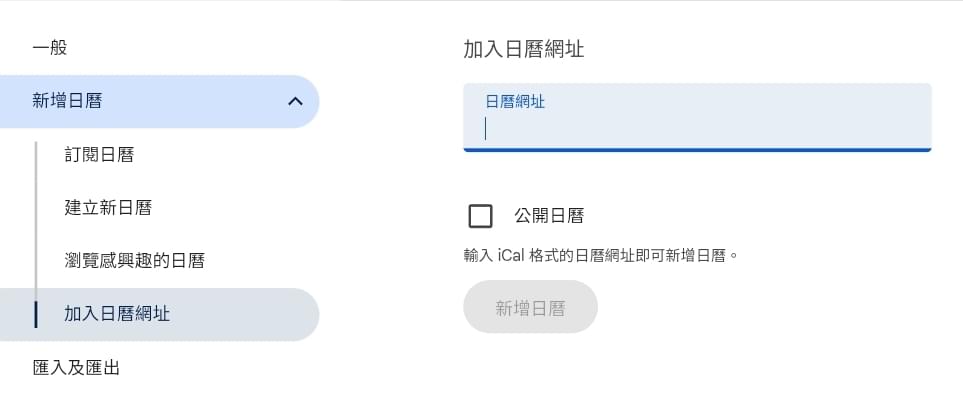Screen dimensions: 963x397
Task: Open the 一般 settings section
Action: pos(50,48)
